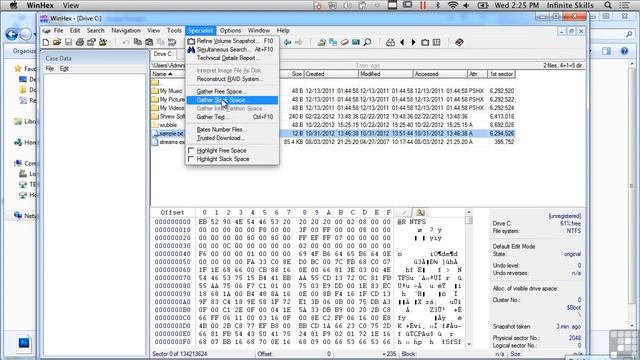Screen dimensions: 640x360
Task: Click the red help book icon
Action: [x=459, y=42]
